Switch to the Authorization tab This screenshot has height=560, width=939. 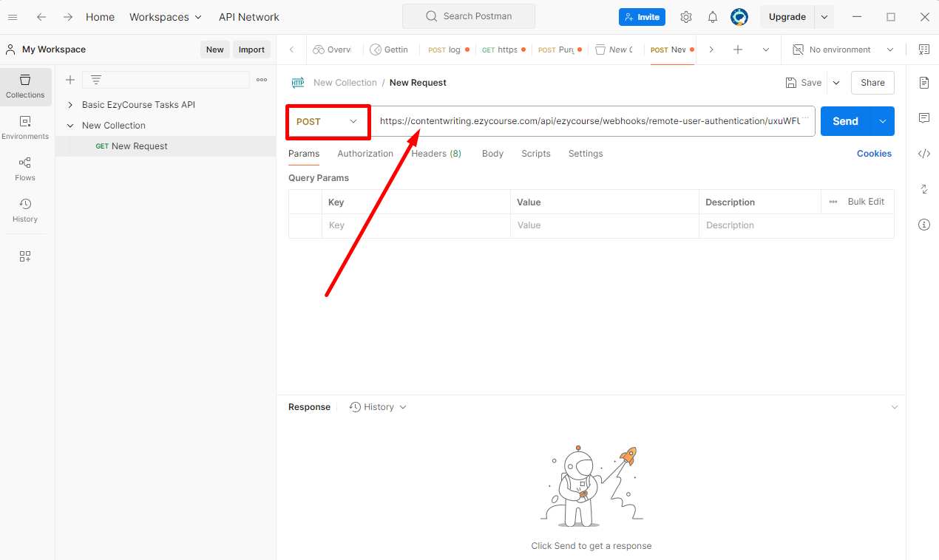(365, 154)
